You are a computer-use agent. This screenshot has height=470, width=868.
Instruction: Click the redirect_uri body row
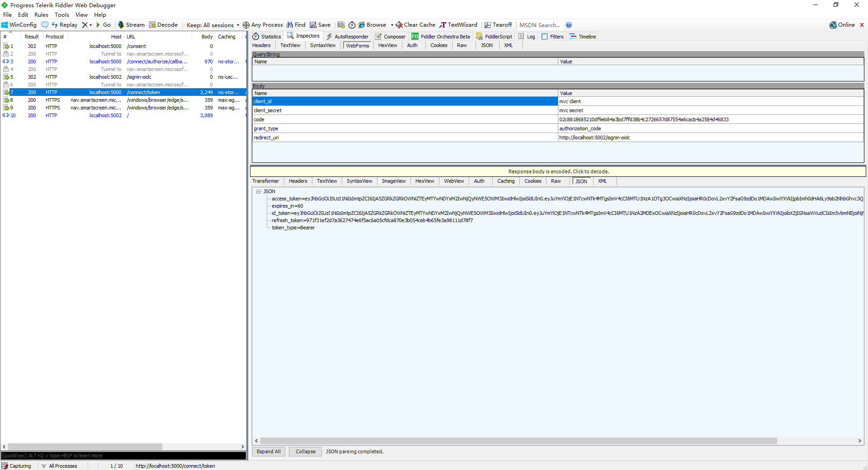click(558, 138)
